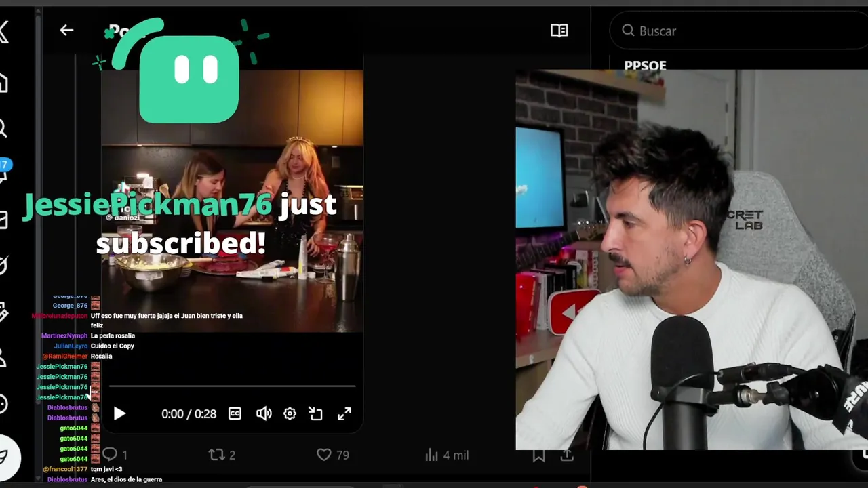Click the @ daniozi watermark on video
Viewport: 868px width, 488px height.
point(122,217)
